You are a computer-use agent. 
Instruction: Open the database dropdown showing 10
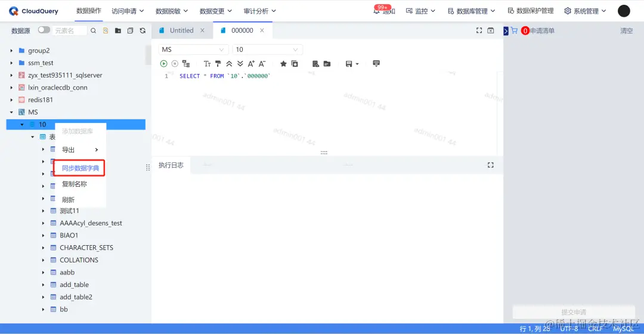point(267,50)
